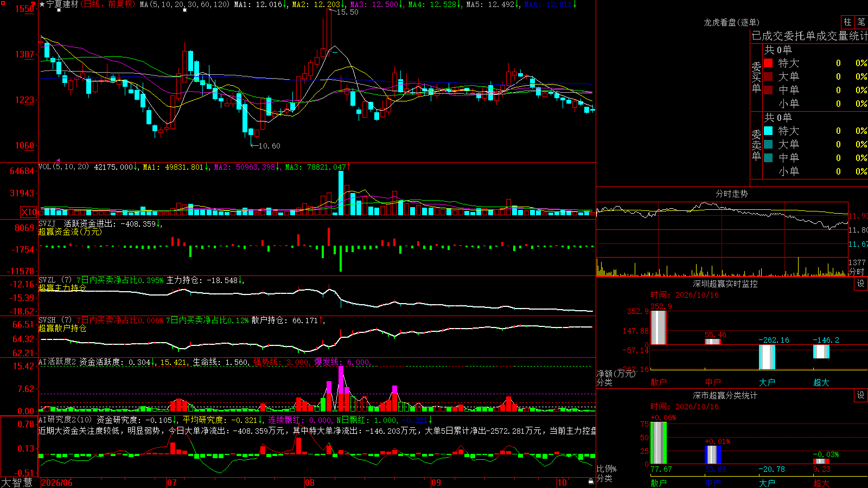Click the small magenta triangle above volume pane
Screen dimensions: 868x488
[58, 160]
